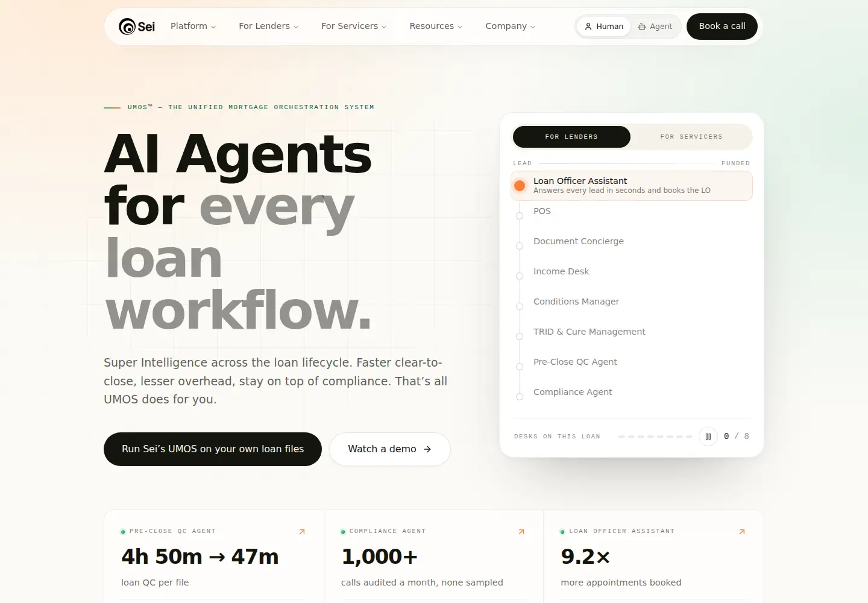Viewport: 868px width, 603px height.
Task: Select Loan Officer Assistant step
Action: tap(632, 186)
